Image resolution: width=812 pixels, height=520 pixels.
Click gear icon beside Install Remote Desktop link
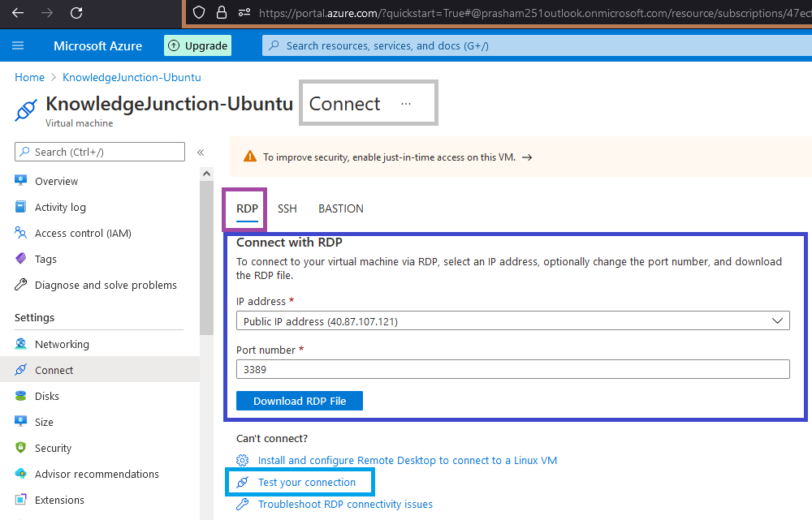(x=242, y=460)
